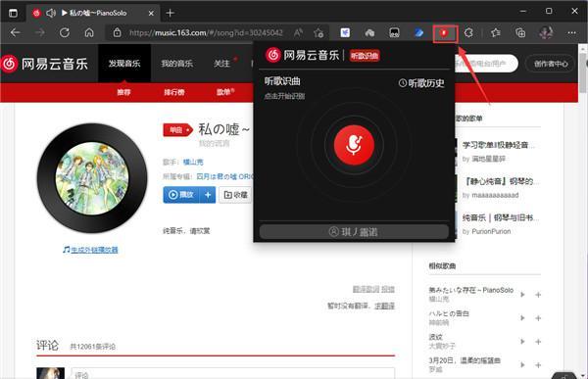Screen dimensions: 588x379
Task: Play the song with blue 播放 button
Action: click(181, 195)
